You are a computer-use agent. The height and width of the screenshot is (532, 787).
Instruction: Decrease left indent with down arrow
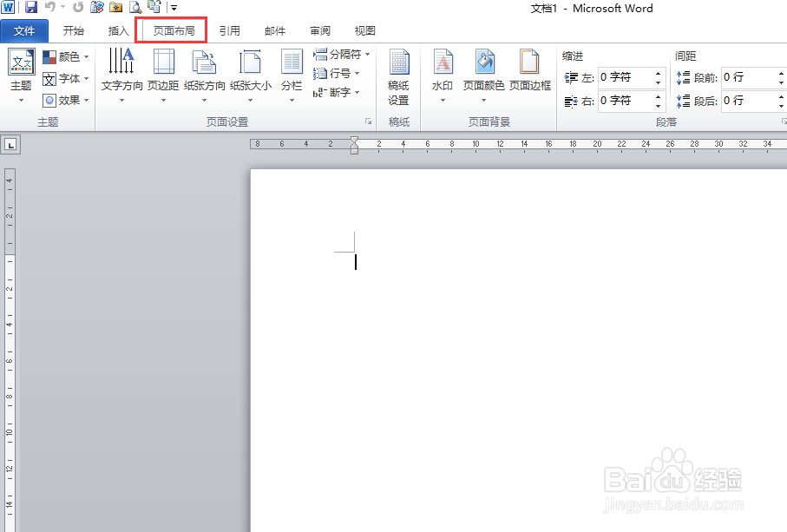coord(658,82)
